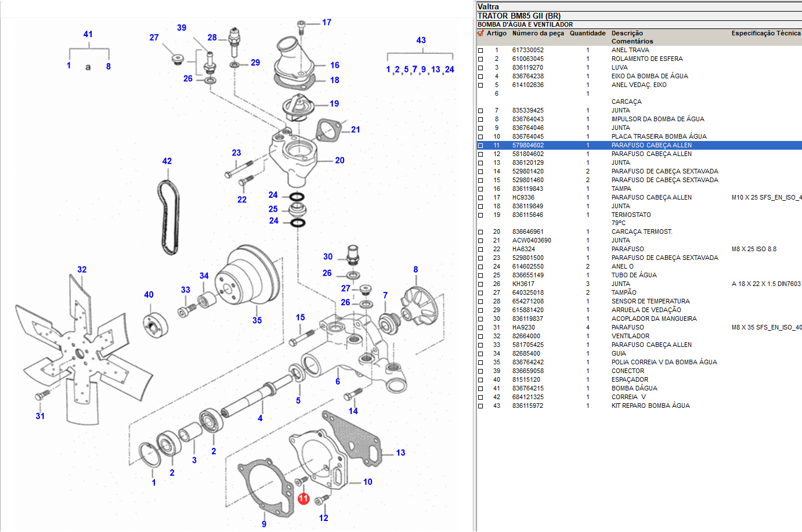
Task: Click the Quantidade column header
Action: [587, 34]
